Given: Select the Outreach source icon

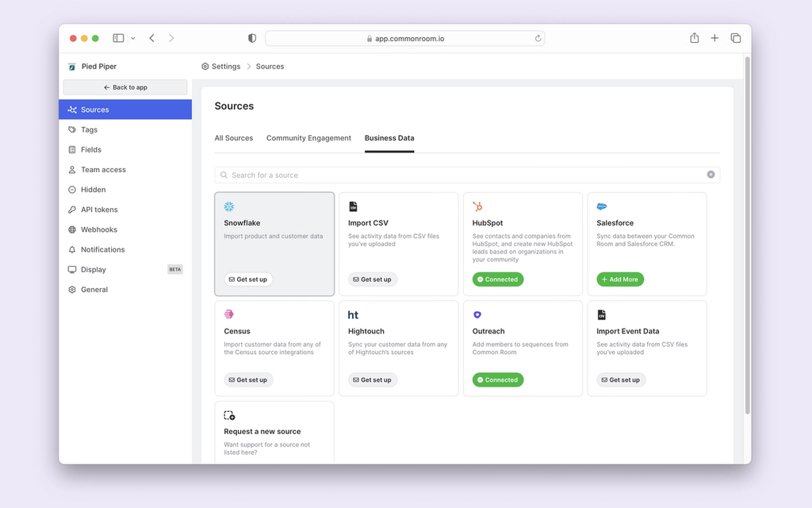Looking at the screenshot, I should 477,314.
